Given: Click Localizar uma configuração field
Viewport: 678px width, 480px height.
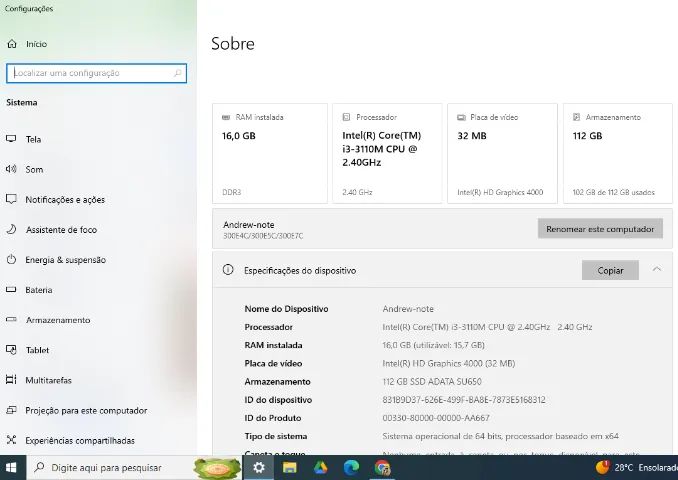Looking at the screenshot, I should pos(96,73).
